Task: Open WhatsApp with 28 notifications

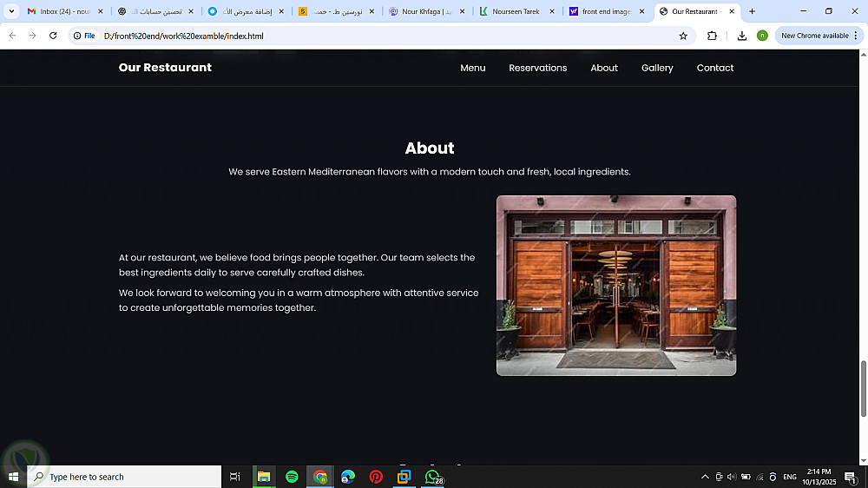Action: coord(433,477)
